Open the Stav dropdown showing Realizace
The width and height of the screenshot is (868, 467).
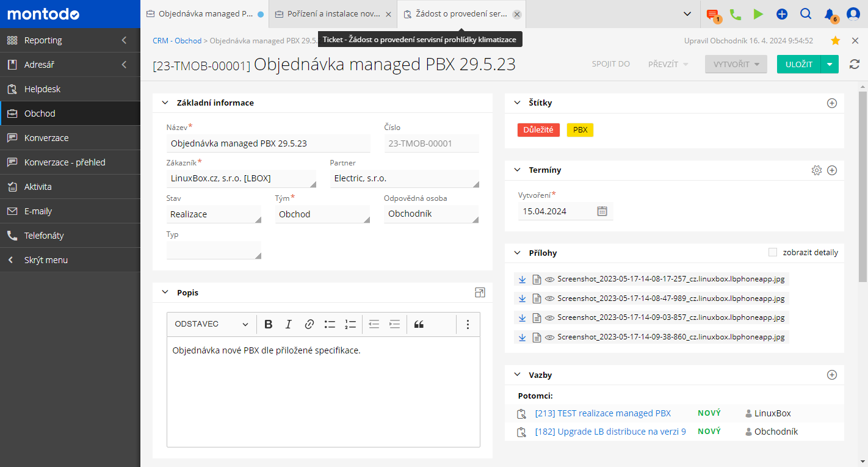click(213, 214)
